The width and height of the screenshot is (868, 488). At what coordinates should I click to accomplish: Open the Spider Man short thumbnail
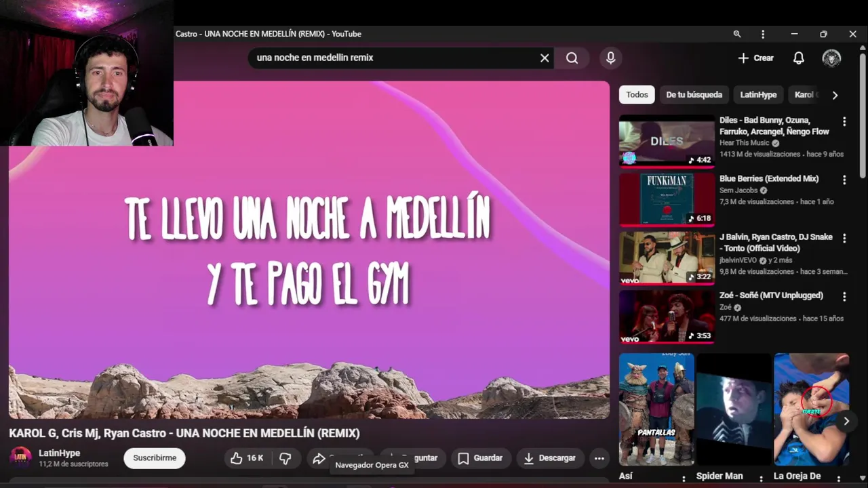(x=734, y=409)
